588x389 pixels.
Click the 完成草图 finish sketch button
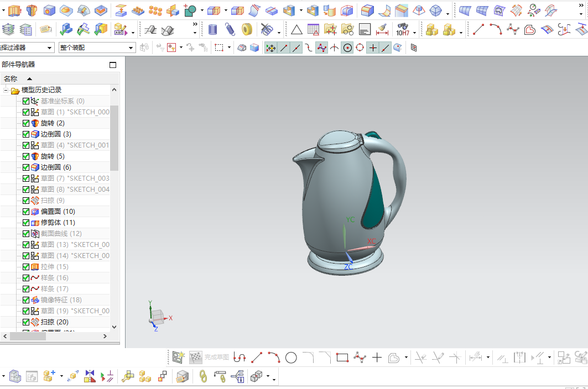point(209,358)
